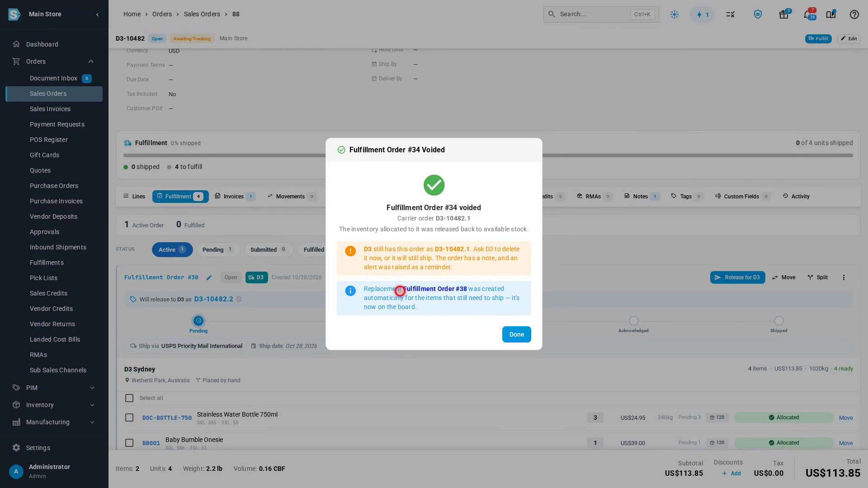This screenshot has height=488, width=868.
Task: Check the DOC-BOTTLE-750 line checkbox
Action: pos(129,418)
